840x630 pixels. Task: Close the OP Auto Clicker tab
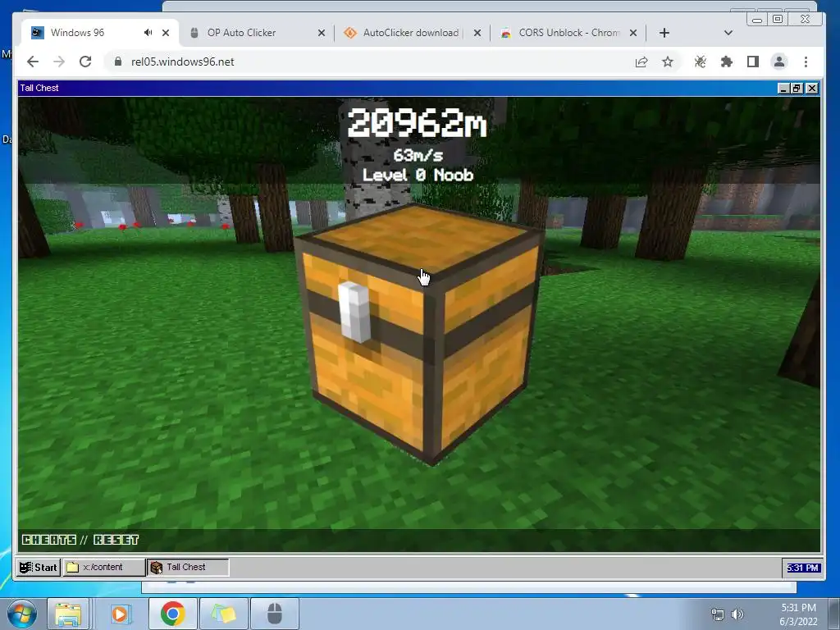pyautogui.click(x=322, y=33)
